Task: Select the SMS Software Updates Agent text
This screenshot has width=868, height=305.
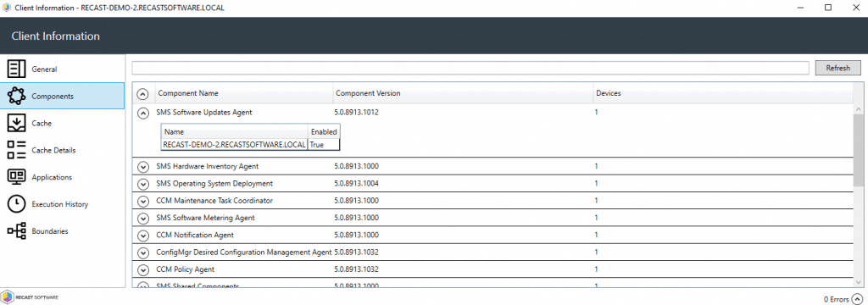Action: click(204, 112)
